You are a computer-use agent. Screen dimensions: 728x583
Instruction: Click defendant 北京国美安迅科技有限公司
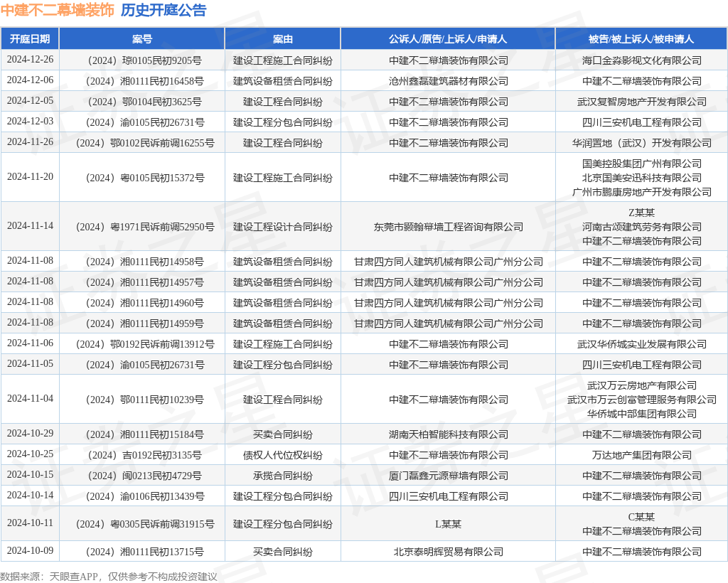(x=642, y=178)
